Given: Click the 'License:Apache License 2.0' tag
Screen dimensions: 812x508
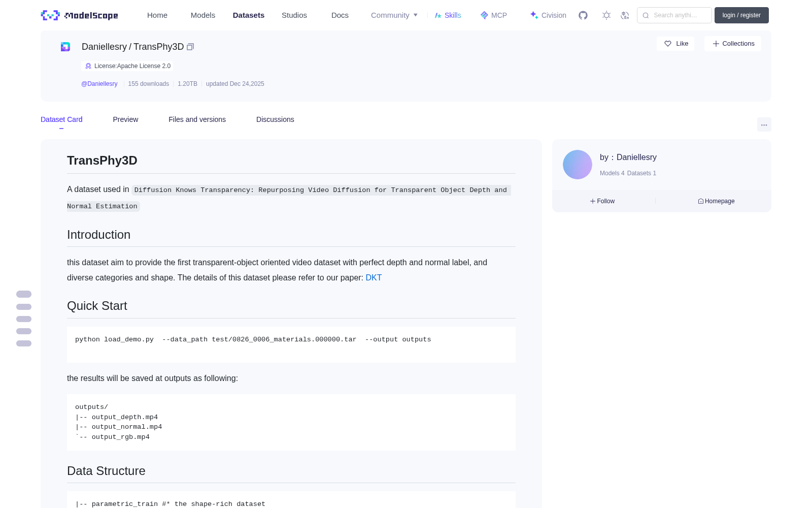Looking at the screenshot, I should pos(127,66).
